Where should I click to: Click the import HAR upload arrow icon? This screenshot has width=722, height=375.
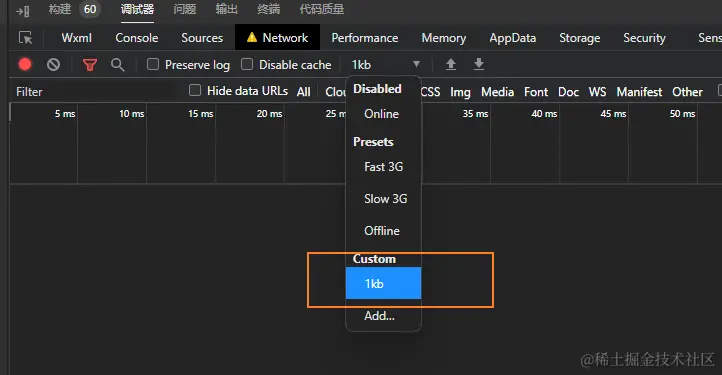point(451,64)
